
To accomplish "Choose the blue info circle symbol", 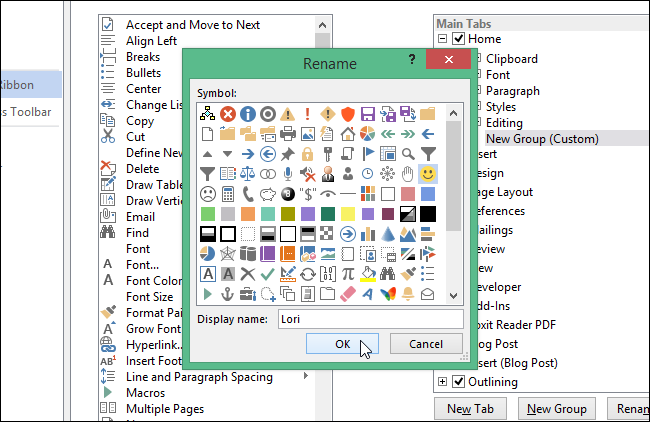I will tap(248, 114).
